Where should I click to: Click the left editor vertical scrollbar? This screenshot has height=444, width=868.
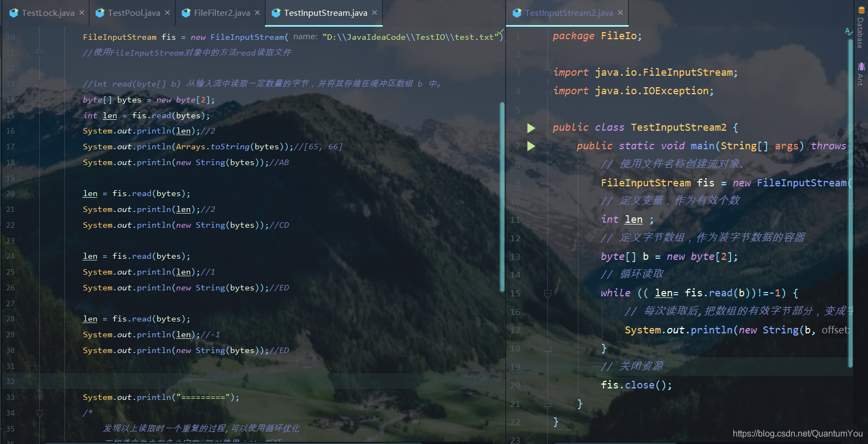[x=502, y=196]
